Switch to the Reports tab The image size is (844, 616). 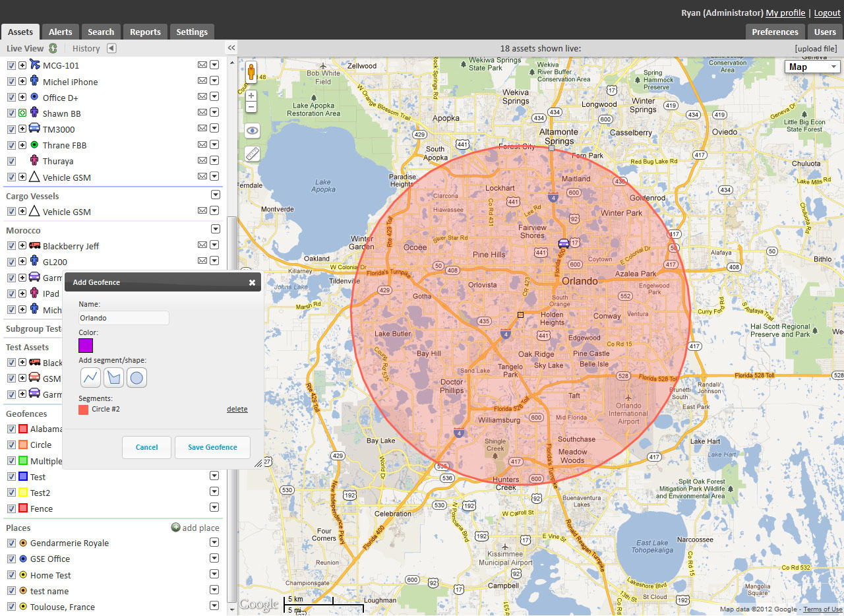tap(144, 31)
